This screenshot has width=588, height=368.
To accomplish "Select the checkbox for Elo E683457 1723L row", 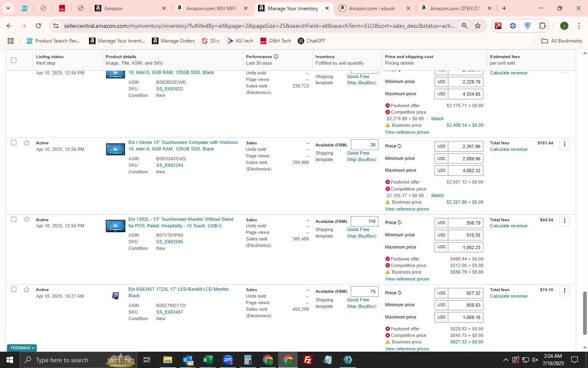I will point(13,289).
